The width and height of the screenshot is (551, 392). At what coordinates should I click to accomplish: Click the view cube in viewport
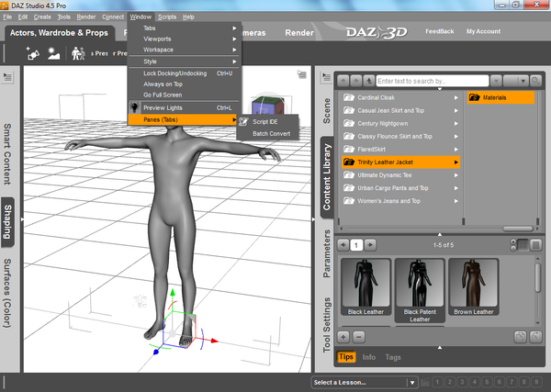pyautogui.click(x=268, y=105)
